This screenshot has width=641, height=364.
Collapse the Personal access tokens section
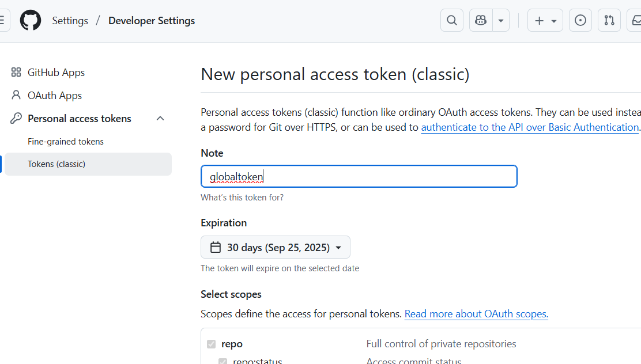[x=160, y=119]
